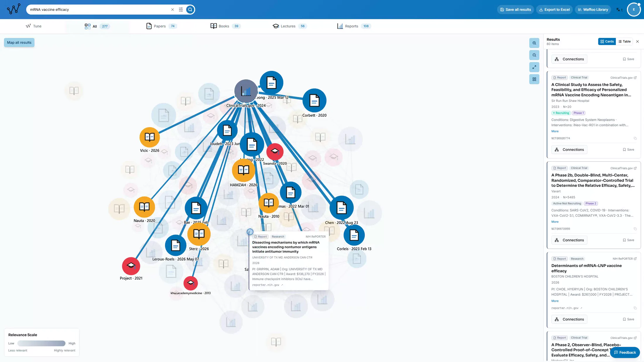Open ClinicalTrials.gov link on Personalized mRNA card
644x362 pixels.
pos(623,78)
